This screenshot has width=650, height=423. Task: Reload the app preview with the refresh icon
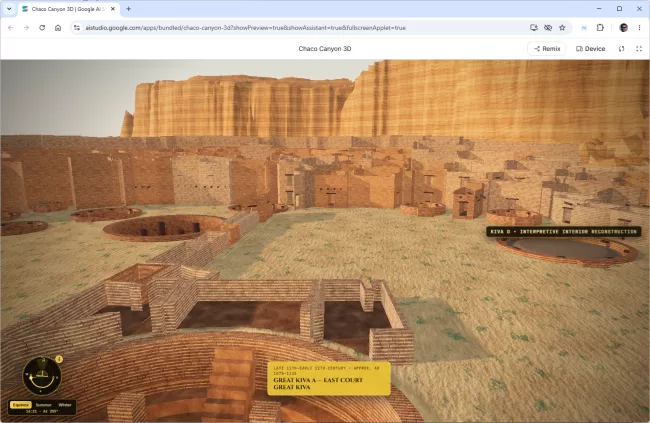click(621, 49)
